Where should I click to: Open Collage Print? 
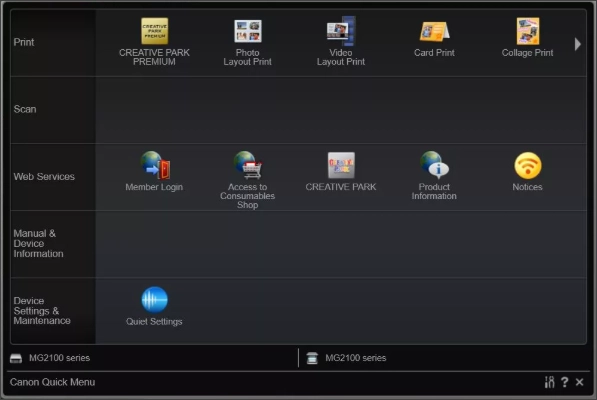click(527, 31)
